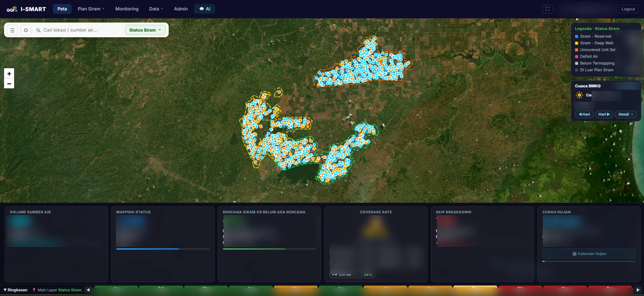Open map settings gear button
This screenshot has height=296, width=644.
point(26,30)
